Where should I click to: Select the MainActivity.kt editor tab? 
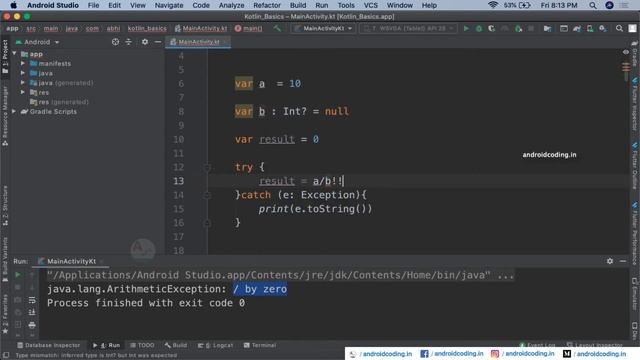[198, 42]
